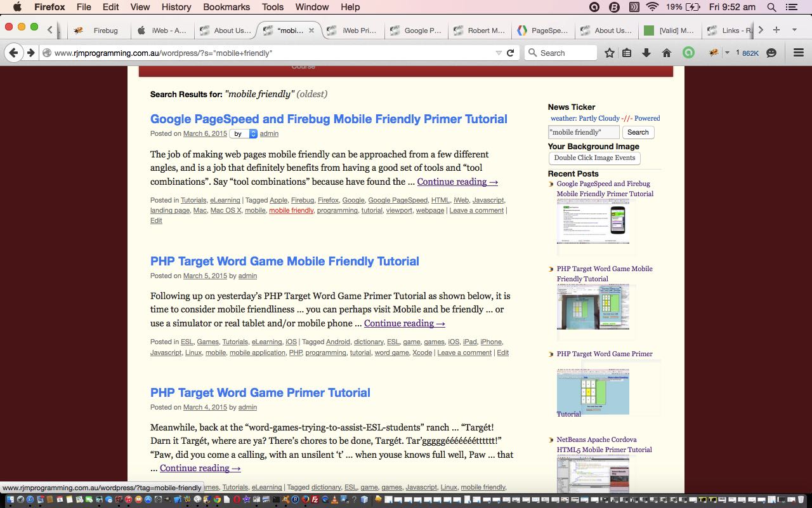This screenshot has height=508, width=812.
Task: Click the browser toolbar Search box
Action: [x=561, y=53]
